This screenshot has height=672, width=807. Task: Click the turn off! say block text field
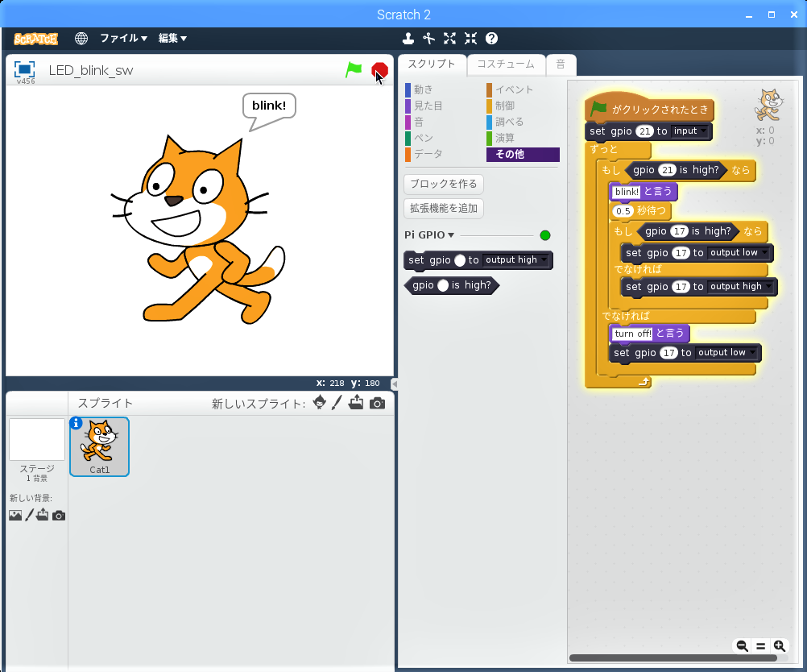tap(633, 334)
